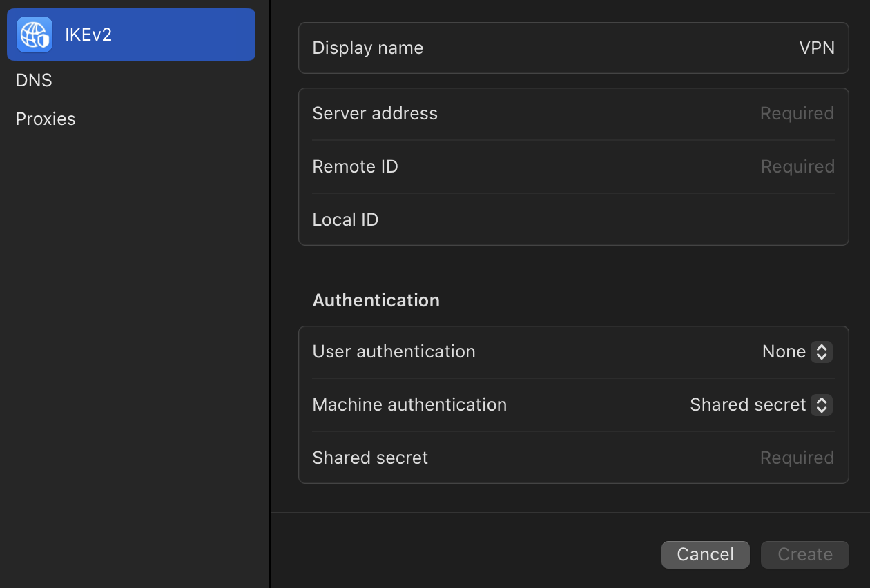Click the Remote ID label
This screenshot has width=870, height=588.
pyautogui.click(x=355, y=166)
